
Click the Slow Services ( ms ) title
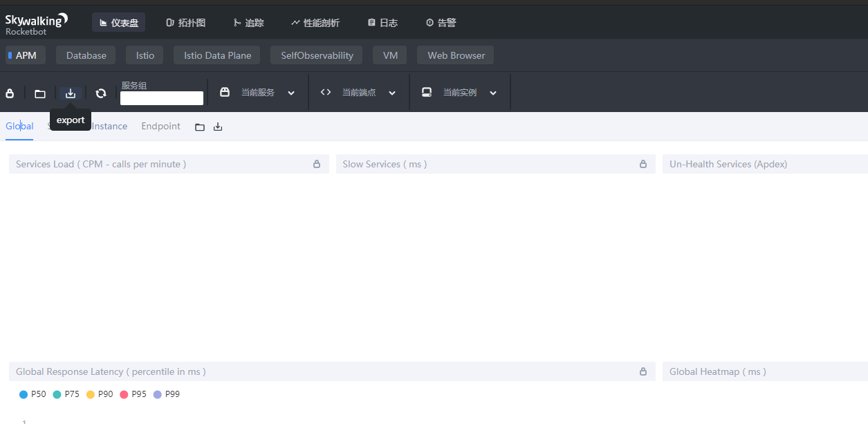coord(385,164)
